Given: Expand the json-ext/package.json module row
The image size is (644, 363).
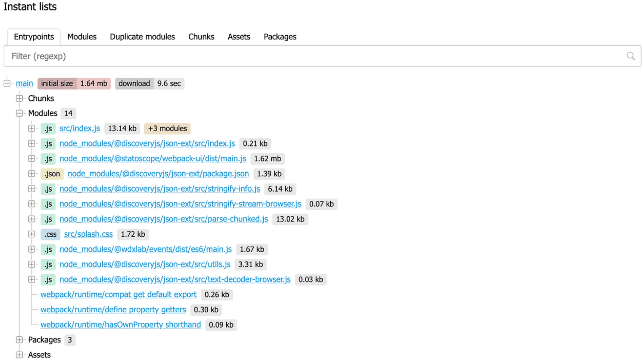Looking at the screenshot, I should pos(32,174).
